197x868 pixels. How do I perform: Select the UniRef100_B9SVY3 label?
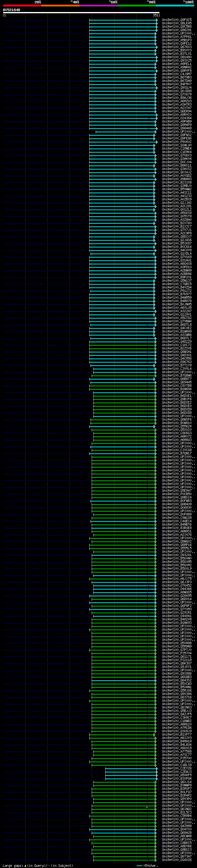177,50
